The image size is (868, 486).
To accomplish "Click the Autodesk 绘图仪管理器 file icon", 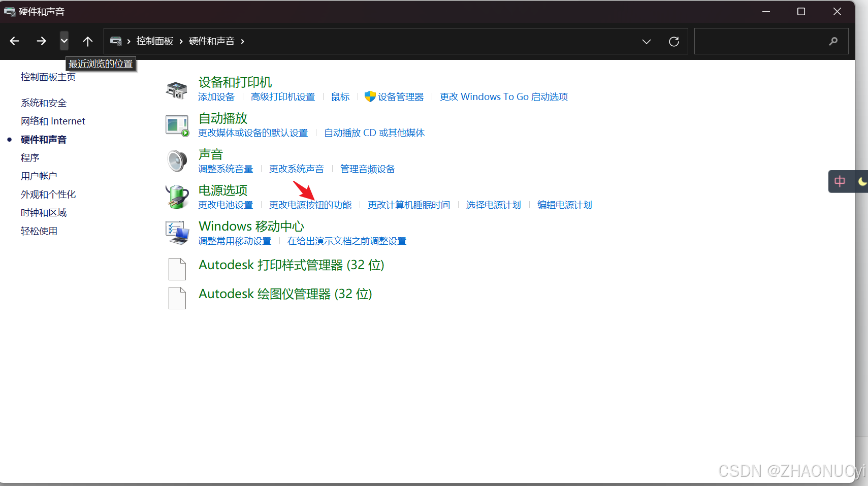I will (177, 298).
